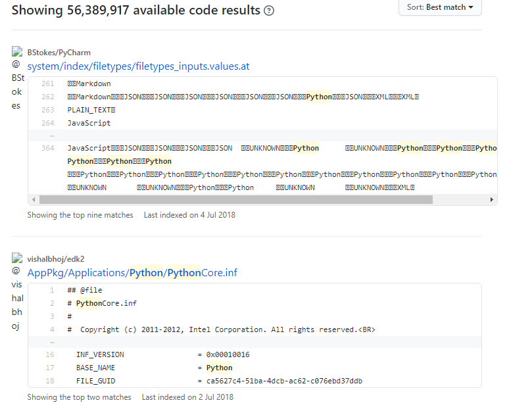Click the horizontal scrollbar right arrow
The height and width of the screenshot is (413, 532).
pyautogui.click(x=492, y=199)
